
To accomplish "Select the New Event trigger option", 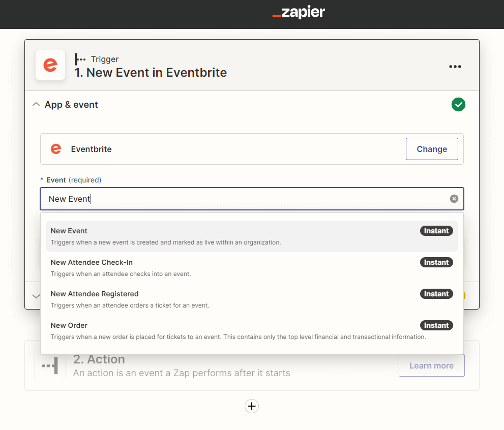I will point(252,236).
